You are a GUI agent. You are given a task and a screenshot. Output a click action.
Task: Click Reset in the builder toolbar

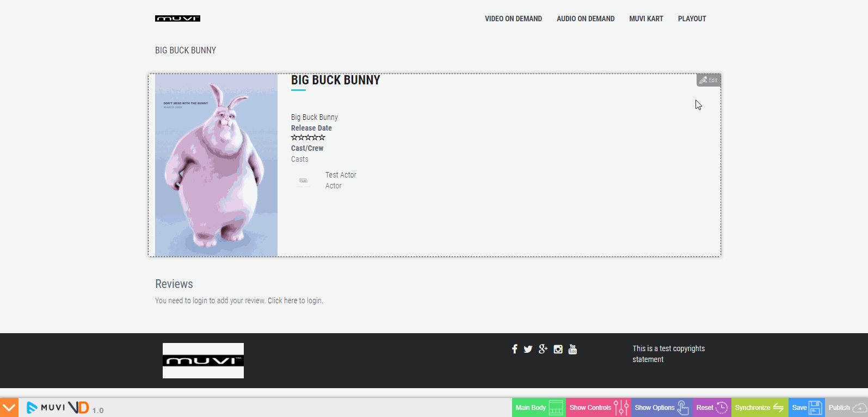(712, 407)
